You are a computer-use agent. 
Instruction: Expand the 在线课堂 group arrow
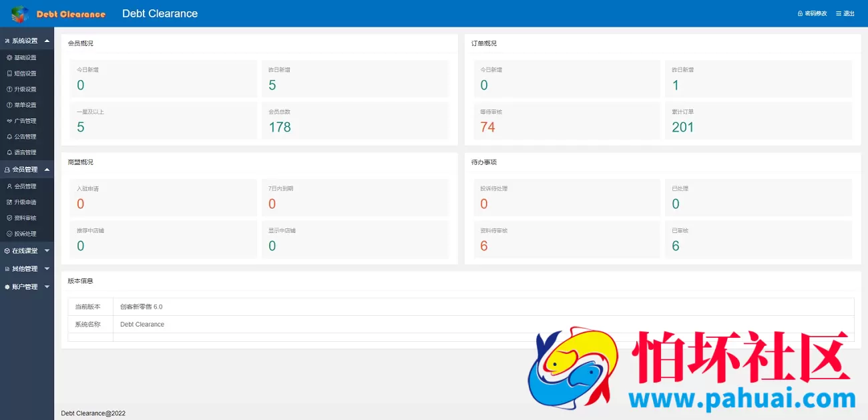47,251
